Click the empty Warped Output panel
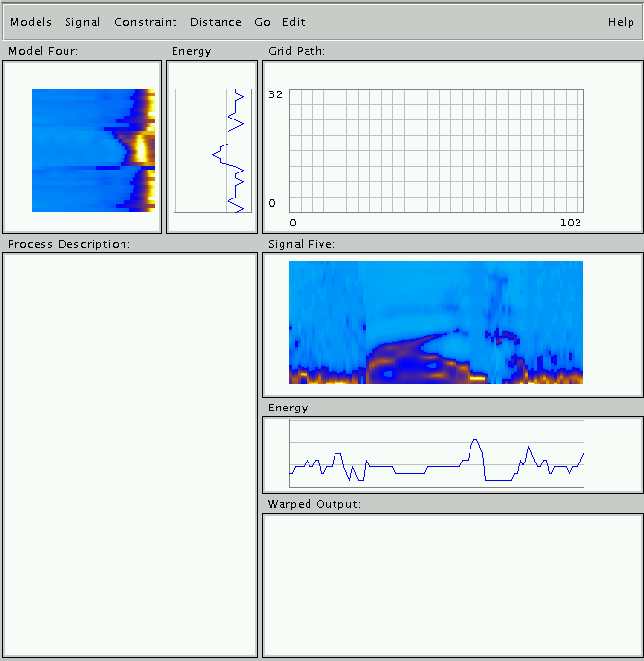Image resolution: width=644 pixels, height=661 pixels. [452, 584]
